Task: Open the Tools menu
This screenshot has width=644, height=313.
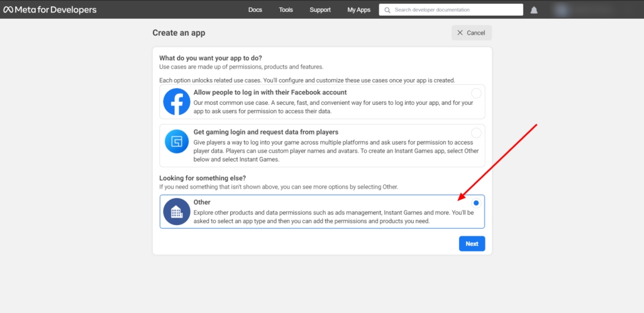Action: 286,10
